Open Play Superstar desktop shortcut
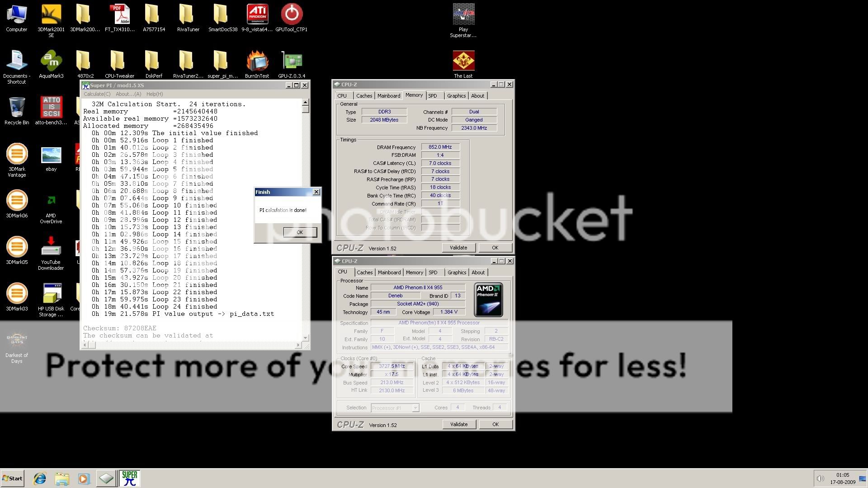The height and width of the screenshot is (488, 868). (463, 20)
